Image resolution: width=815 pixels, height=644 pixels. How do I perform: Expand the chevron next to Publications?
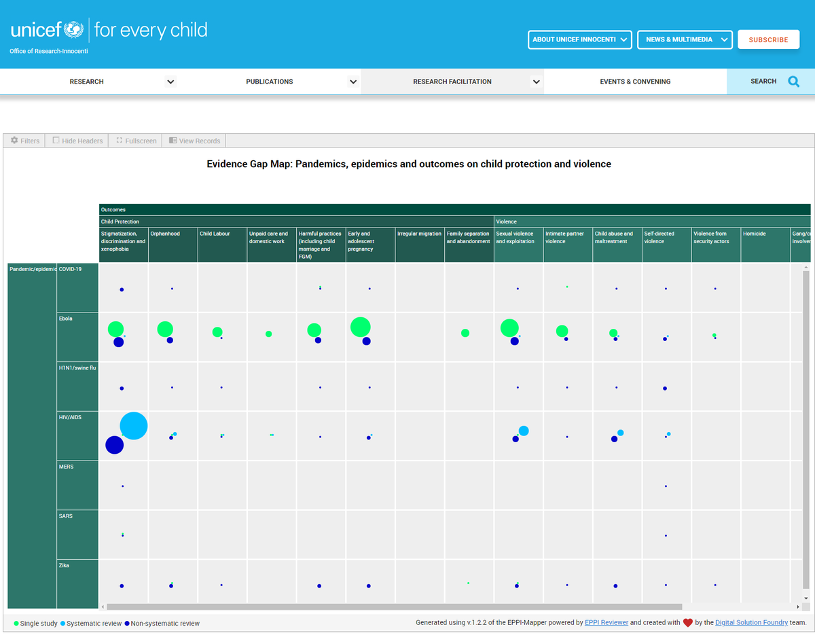(353, 82)
